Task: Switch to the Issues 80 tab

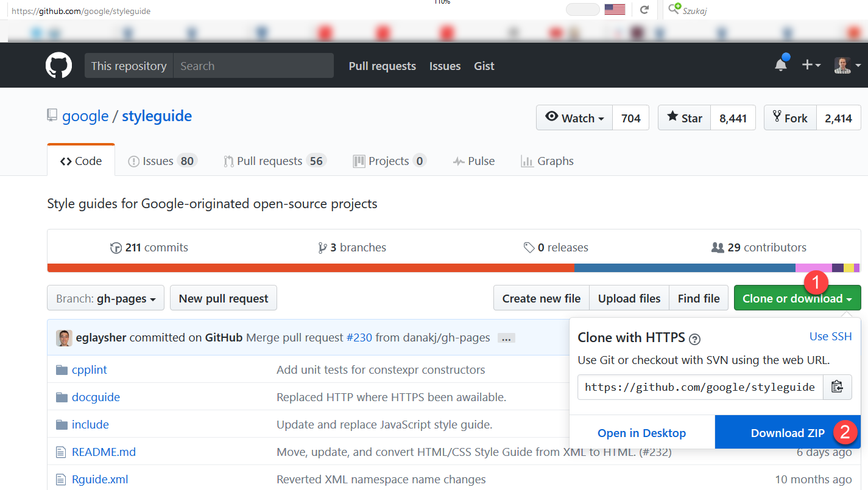Action: tap(163, 161)
